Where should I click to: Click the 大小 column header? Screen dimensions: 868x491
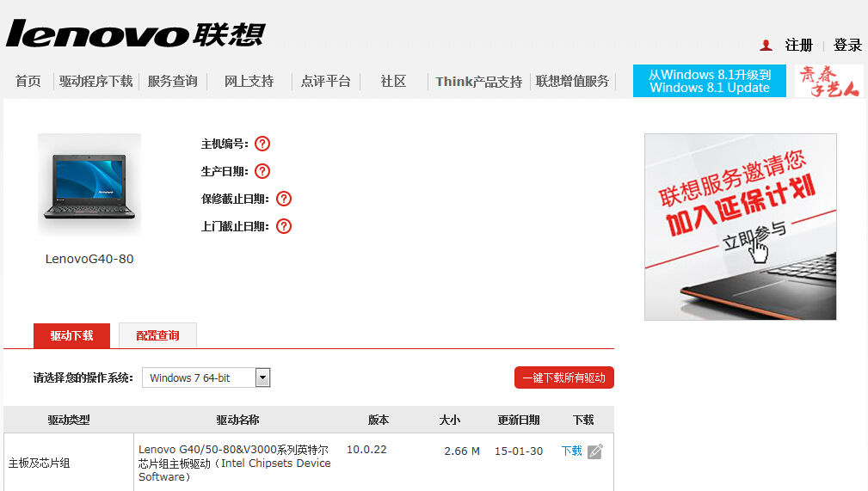point(450,420)
